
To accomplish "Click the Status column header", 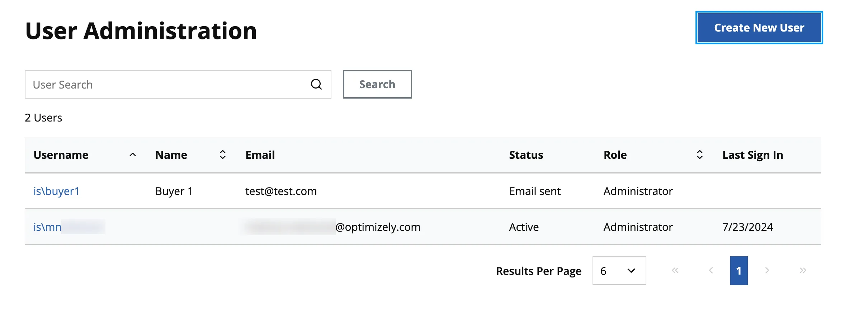I will [x=526, y=155].
